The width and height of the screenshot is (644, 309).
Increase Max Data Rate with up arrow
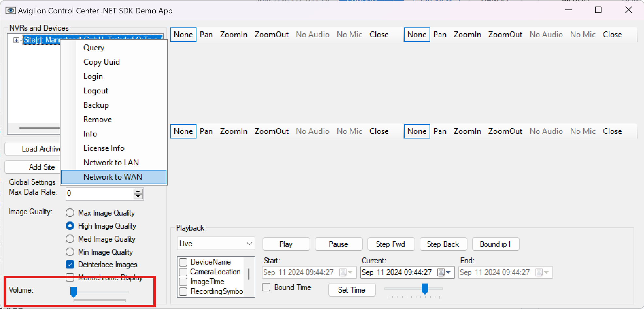(138, 191)
